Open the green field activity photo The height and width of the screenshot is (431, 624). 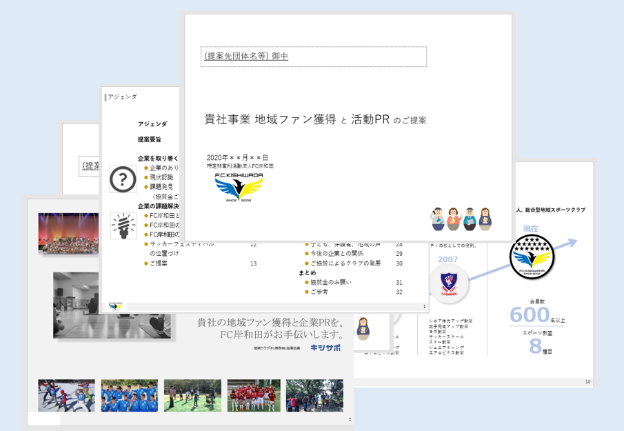(x=193, y=395)
